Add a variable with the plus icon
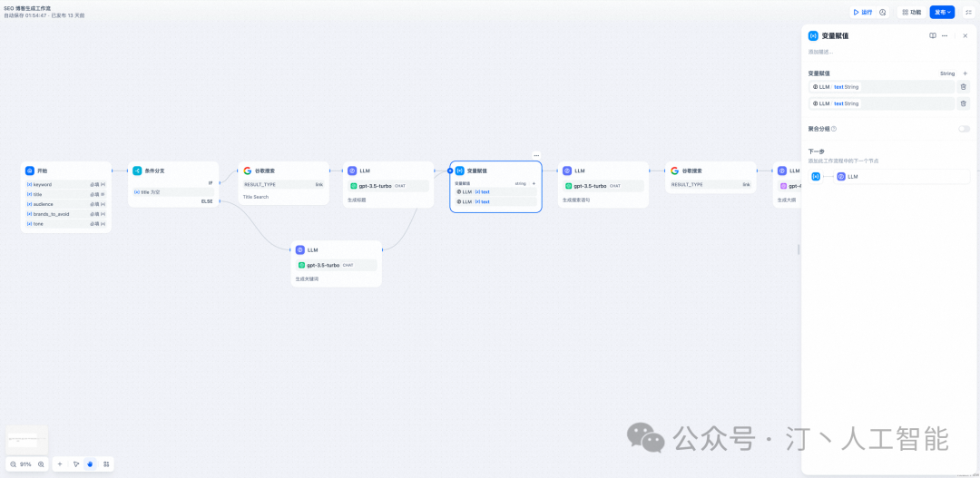 (x=965, y=73)
